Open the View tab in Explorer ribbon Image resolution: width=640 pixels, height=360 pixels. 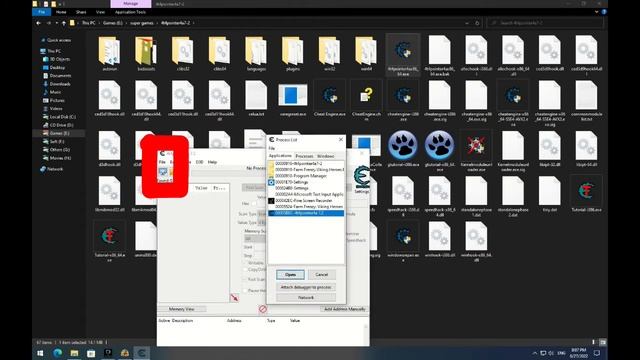click(100, 12)
